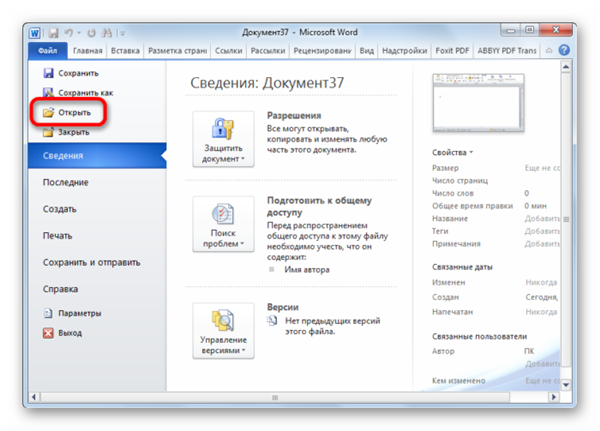Open Параметры Word options

[72, 313]
